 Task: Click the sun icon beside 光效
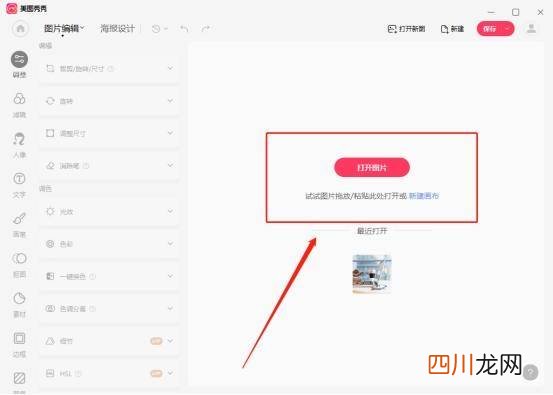(50, 212)
